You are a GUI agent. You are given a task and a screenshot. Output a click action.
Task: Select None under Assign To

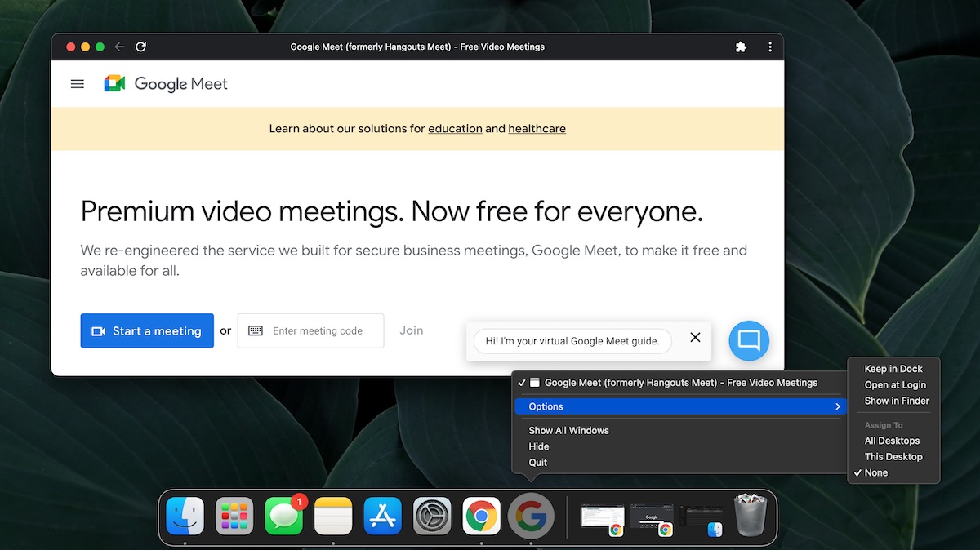tap(876, 472)
